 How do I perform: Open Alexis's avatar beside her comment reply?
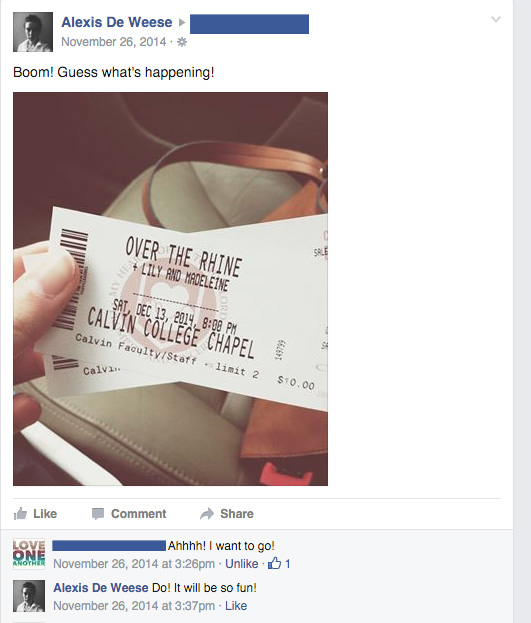[x=29, y=596]
